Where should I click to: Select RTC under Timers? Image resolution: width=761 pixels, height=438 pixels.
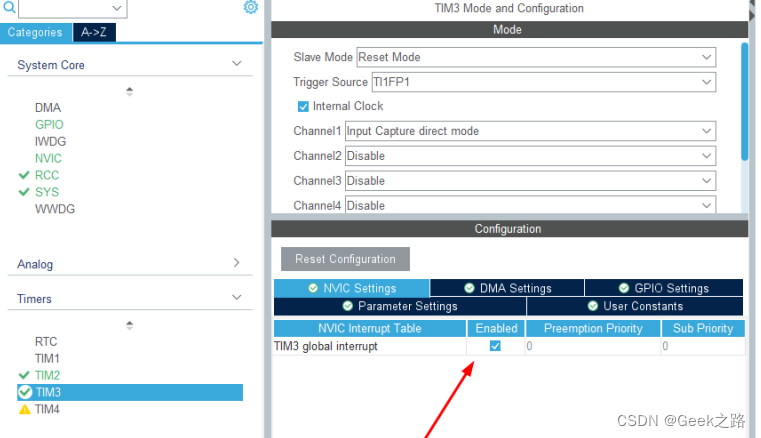46,342
